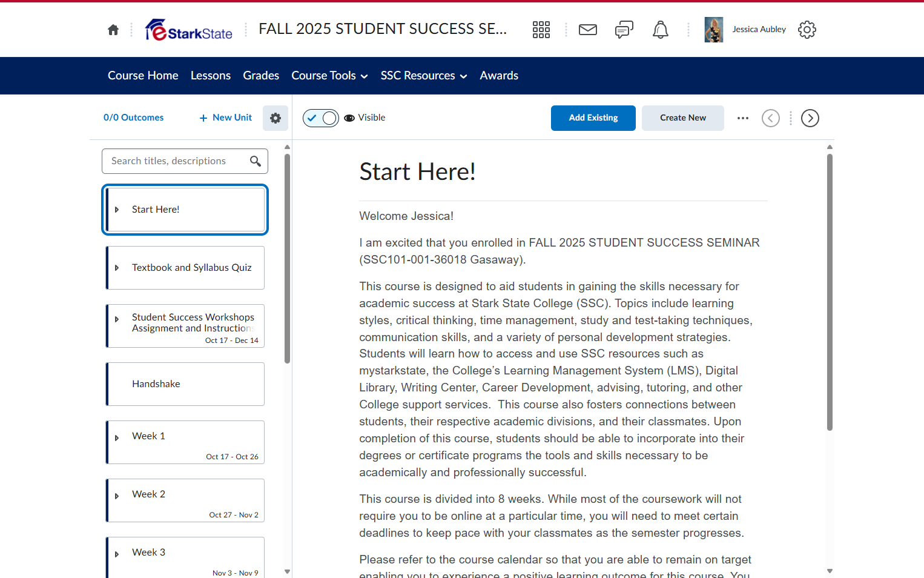Open the more options ellipsis menu
The height and width of the screenshot is (578, 924).
coord(743,118)
